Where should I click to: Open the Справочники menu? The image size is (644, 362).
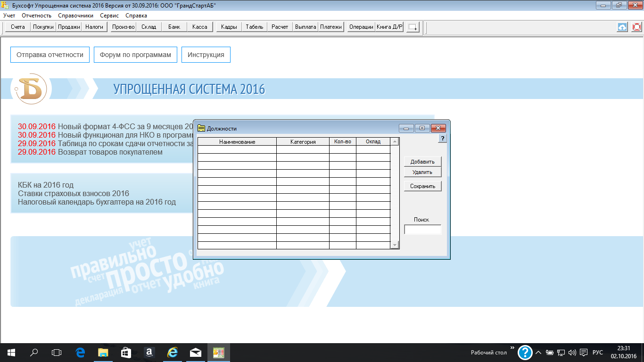point(75,16)
